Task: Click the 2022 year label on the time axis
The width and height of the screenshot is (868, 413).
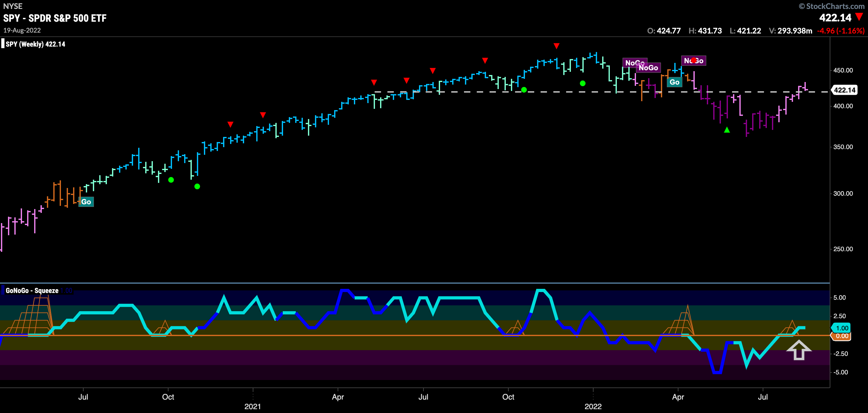Action: pyautogui.click(x=593, y=406)
